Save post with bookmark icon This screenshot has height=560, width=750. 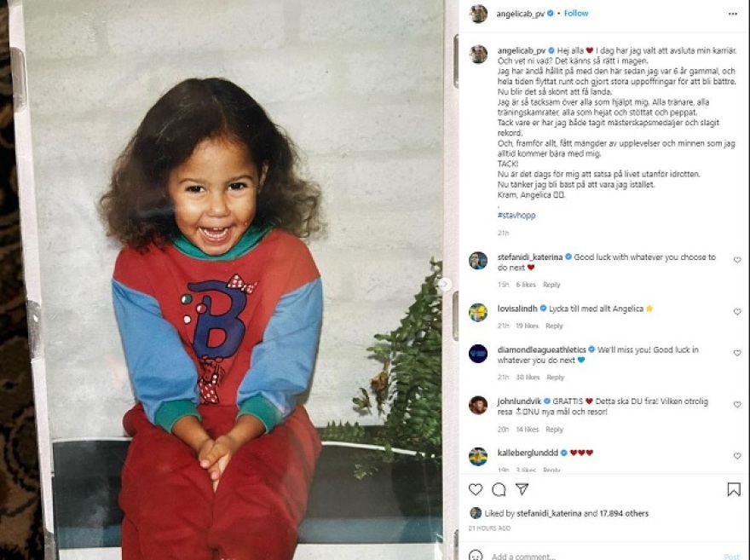click(x=734, y=488)
